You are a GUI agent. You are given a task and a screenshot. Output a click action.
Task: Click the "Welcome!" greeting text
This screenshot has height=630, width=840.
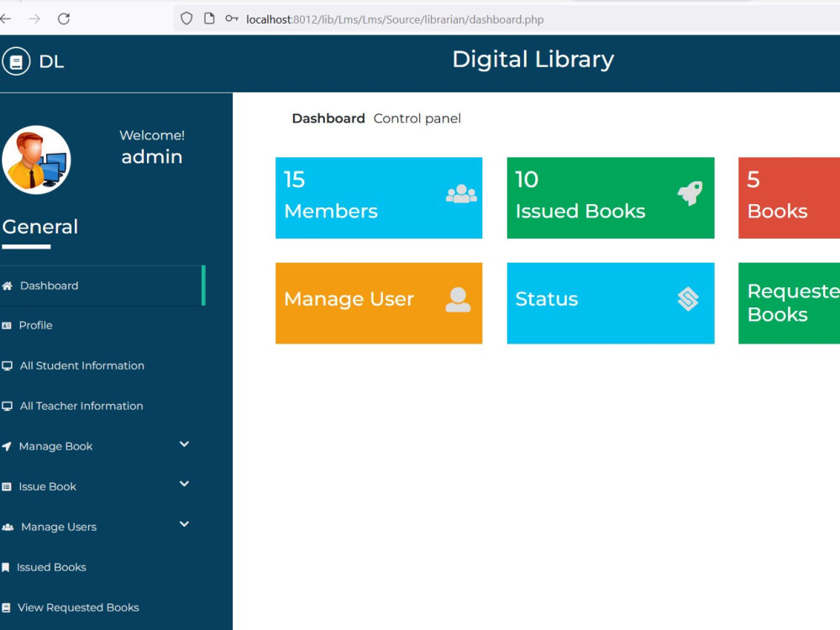[x=151, y=135]
